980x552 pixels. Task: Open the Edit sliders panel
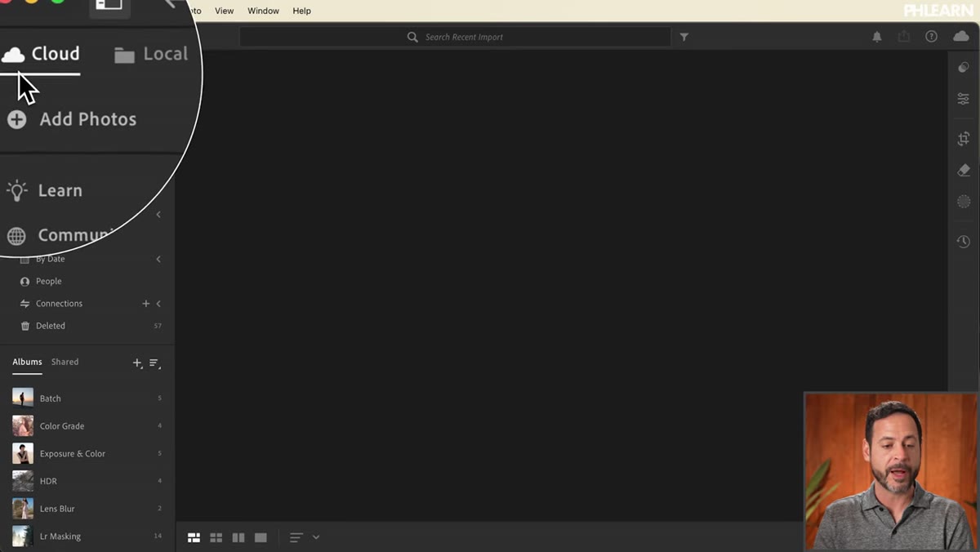(964, 99)
